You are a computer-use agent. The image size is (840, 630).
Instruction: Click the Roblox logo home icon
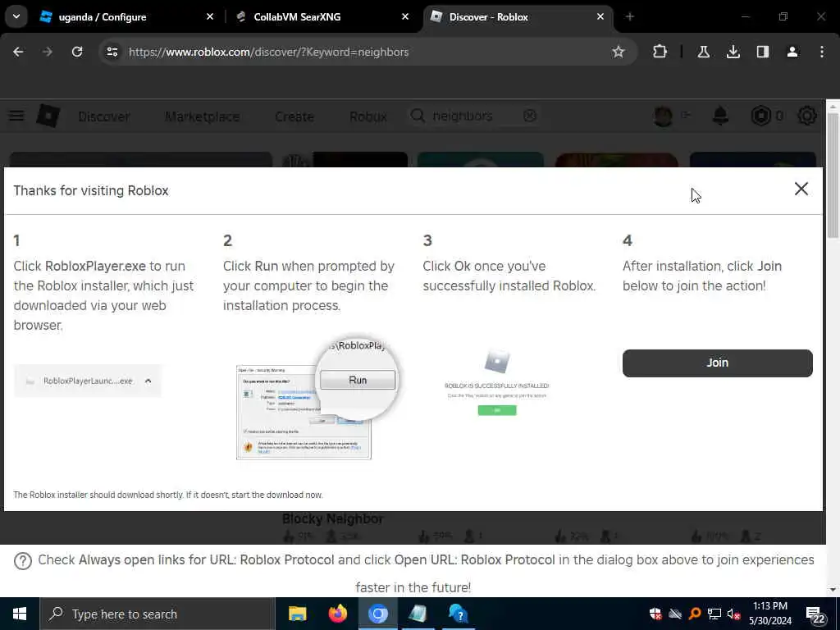coord(48,116)
